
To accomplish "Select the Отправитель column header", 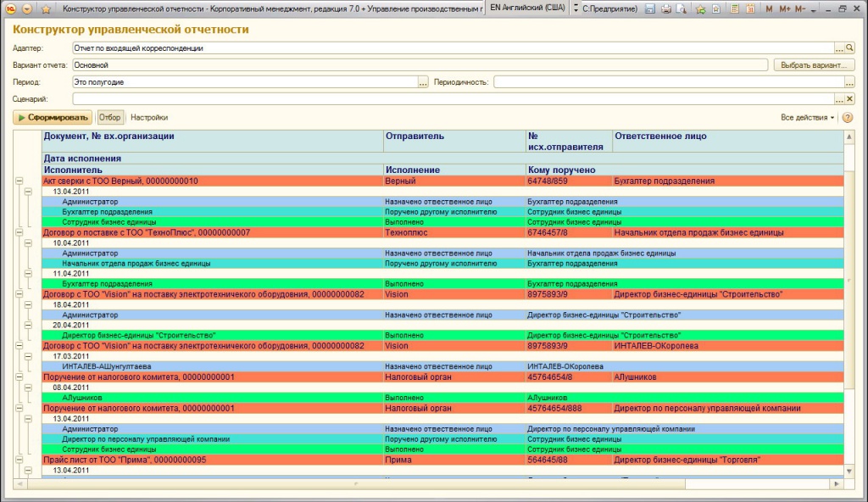I will pyautogui.click(x=454, y=142).
